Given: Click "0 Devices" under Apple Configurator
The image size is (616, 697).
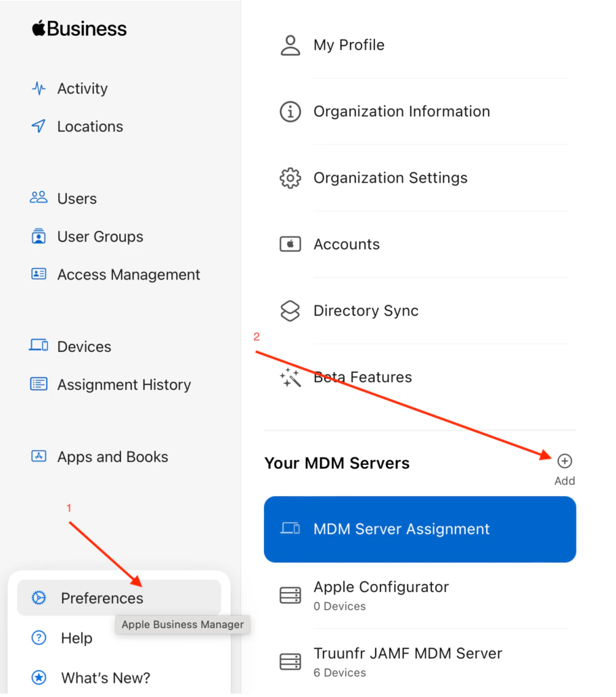Looking at the screenshot, I should (340, 606).
